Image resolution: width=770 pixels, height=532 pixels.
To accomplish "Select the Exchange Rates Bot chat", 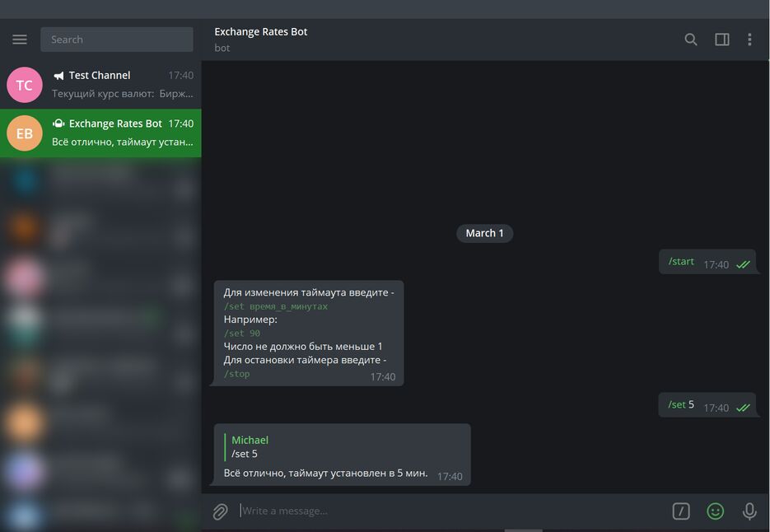I will point(124,133).
